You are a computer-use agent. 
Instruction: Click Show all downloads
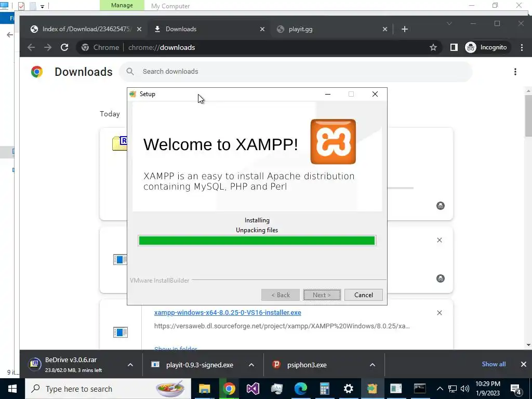pyautogui.click(x=494, y=364)
